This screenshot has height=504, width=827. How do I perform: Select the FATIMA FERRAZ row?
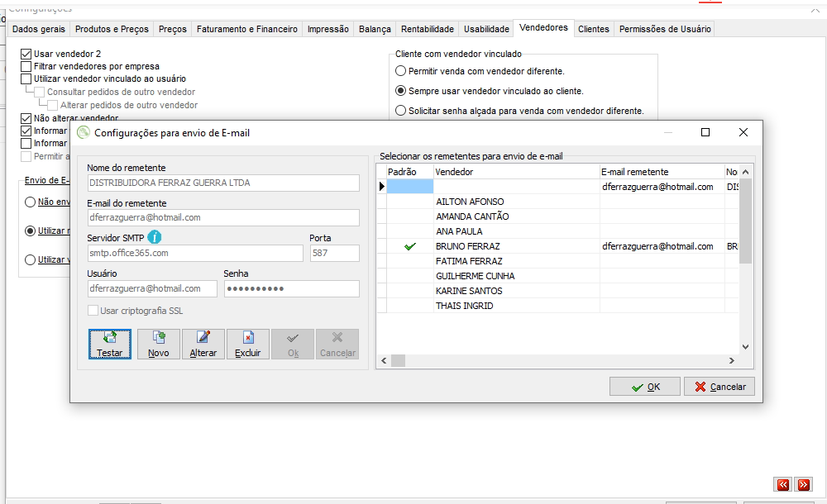coord(557,261)
